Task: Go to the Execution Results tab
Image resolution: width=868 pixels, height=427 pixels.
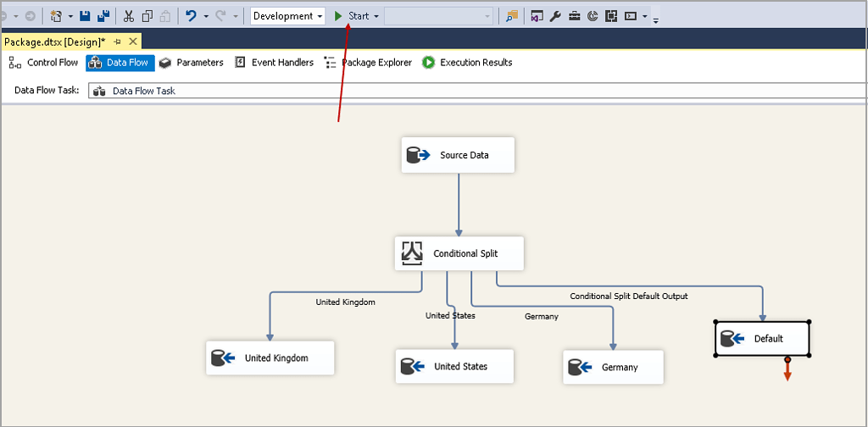Action: tap(467, 63)
